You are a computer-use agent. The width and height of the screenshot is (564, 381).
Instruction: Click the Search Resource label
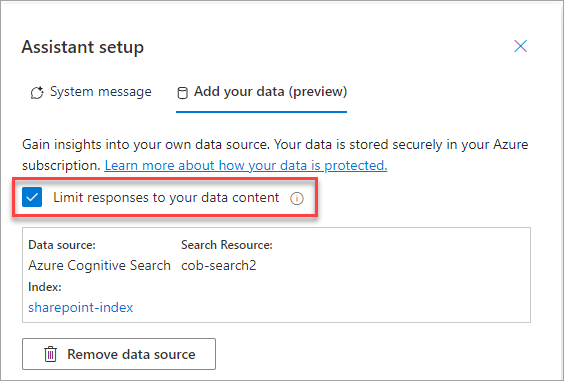tap(227, 245)
